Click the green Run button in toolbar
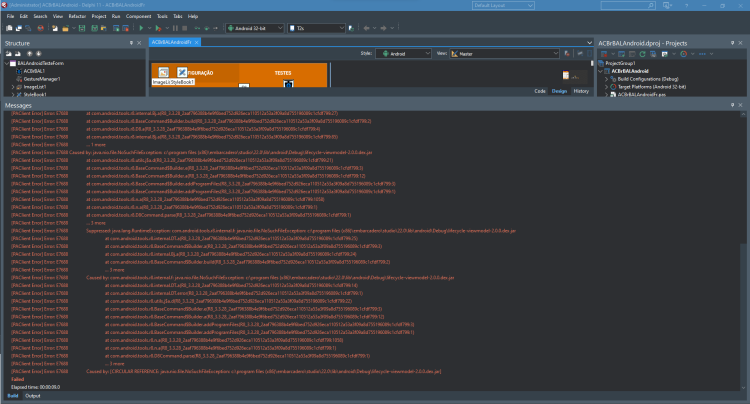The image size is (750, 404). 141,28
